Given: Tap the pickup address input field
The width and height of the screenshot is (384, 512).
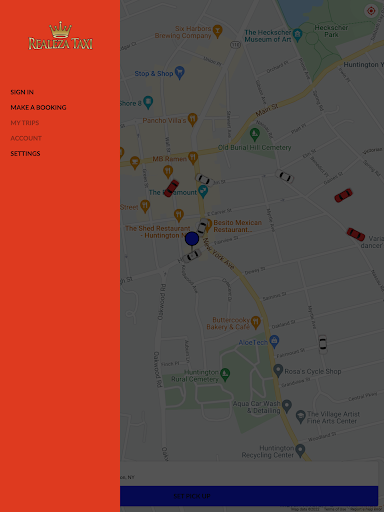Looking at the screenshot, I should (x=249, y=474).
